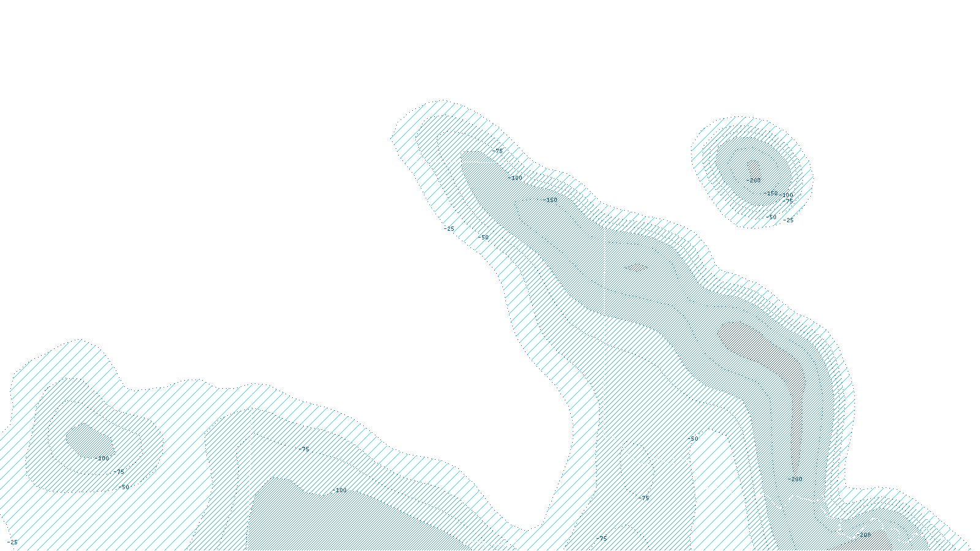
Task: Click the -50 label under the left oval's -75
Action: pyautogui.click(x=123, y=487)
